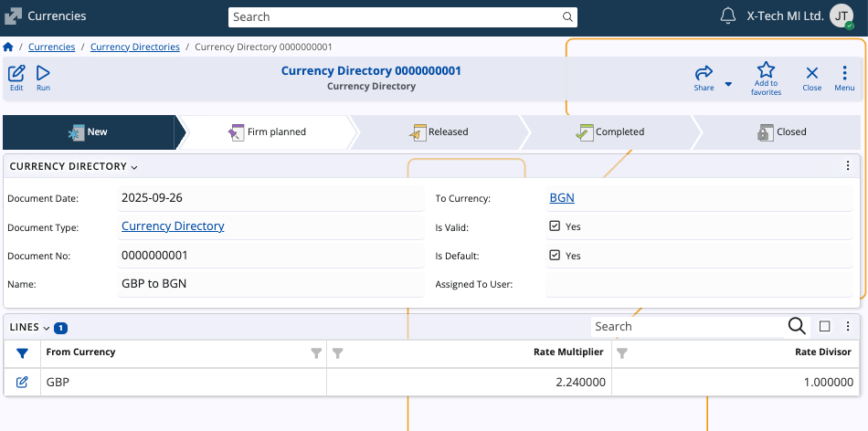Viewport: 868px width, 431px height.
Task: Toggle the Is Default checkbox
Action: [555, 256]
